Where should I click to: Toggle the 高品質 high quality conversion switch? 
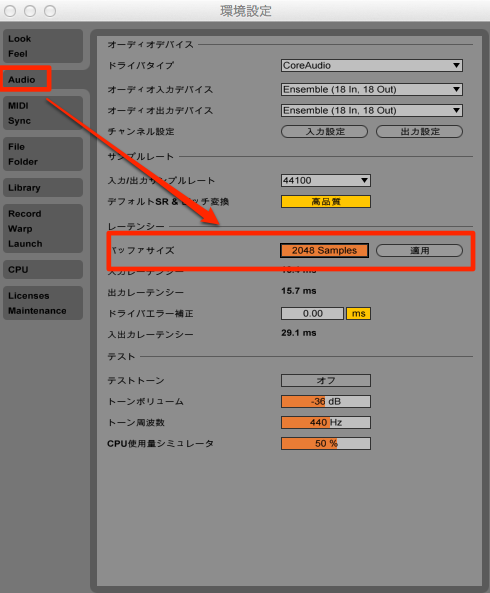coord(326,202)
